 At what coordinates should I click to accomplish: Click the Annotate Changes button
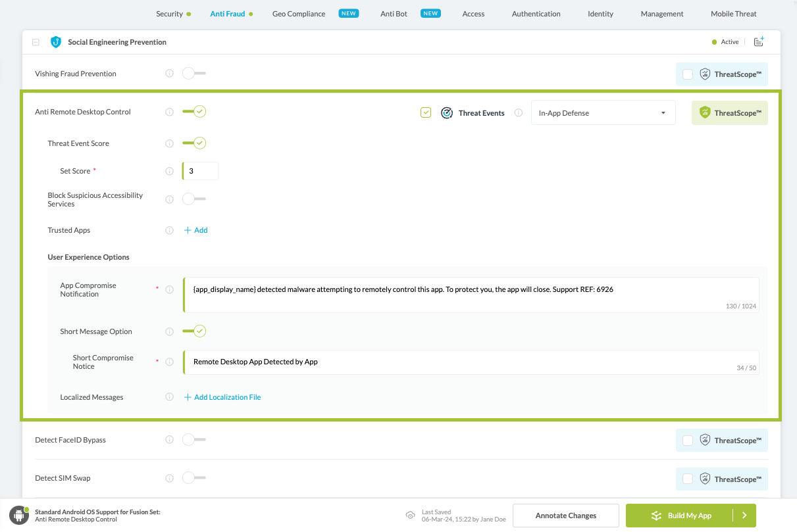[565, 516]
